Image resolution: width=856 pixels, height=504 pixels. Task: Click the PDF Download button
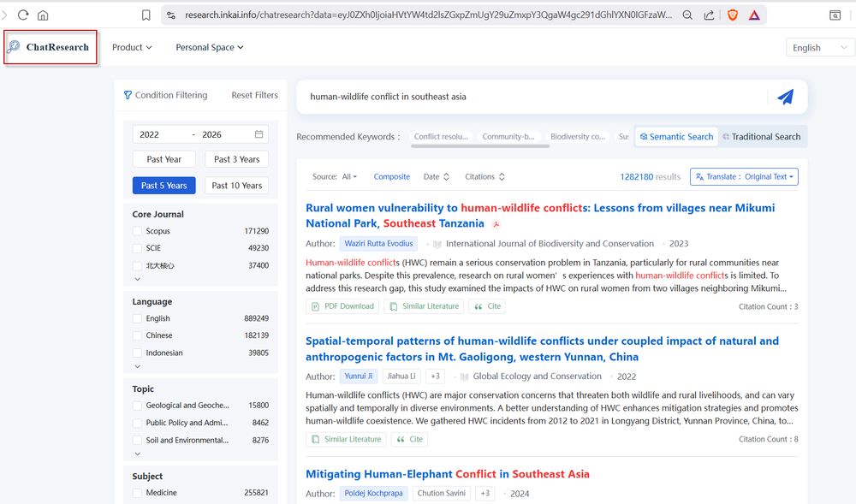[342, 306]
